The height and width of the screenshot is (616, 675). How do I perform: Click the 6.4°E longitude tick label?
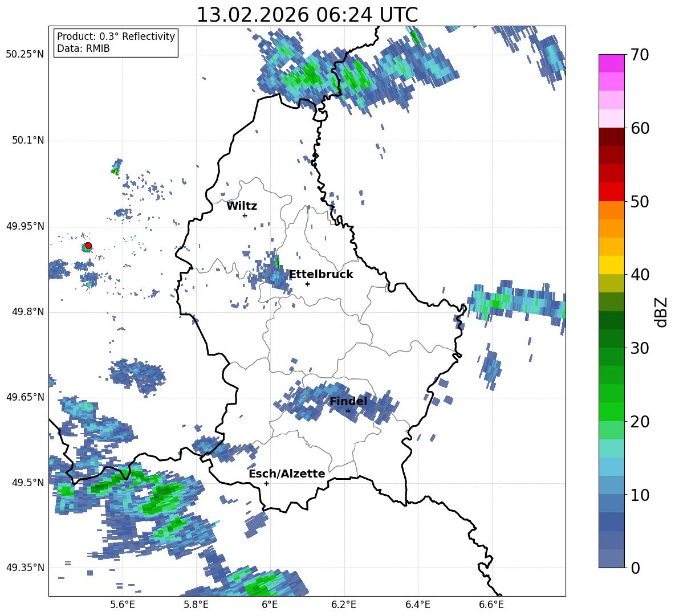tap(418, 605)
